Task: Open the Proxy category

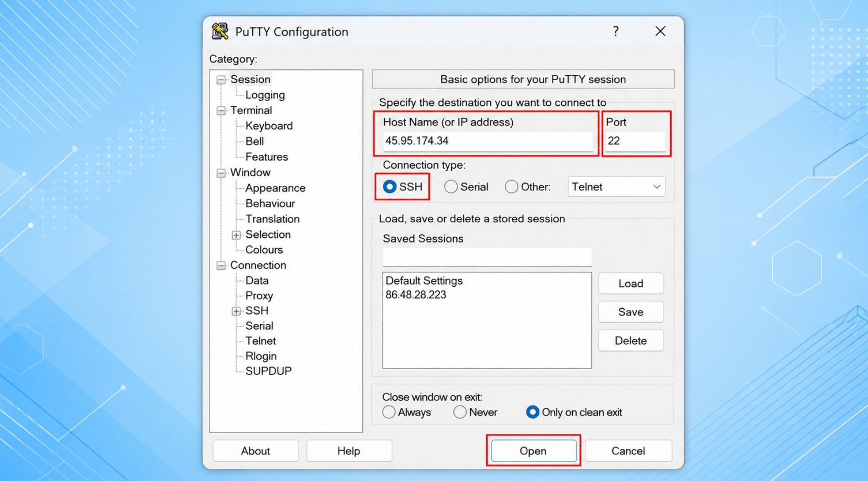Action: click(x=259, y=296)
